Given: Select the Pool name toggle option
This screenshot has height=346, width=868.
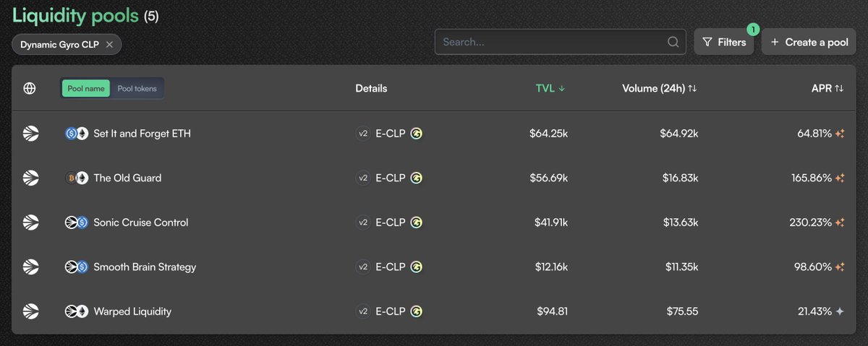Looking at the screenshot, I should 86,89.
